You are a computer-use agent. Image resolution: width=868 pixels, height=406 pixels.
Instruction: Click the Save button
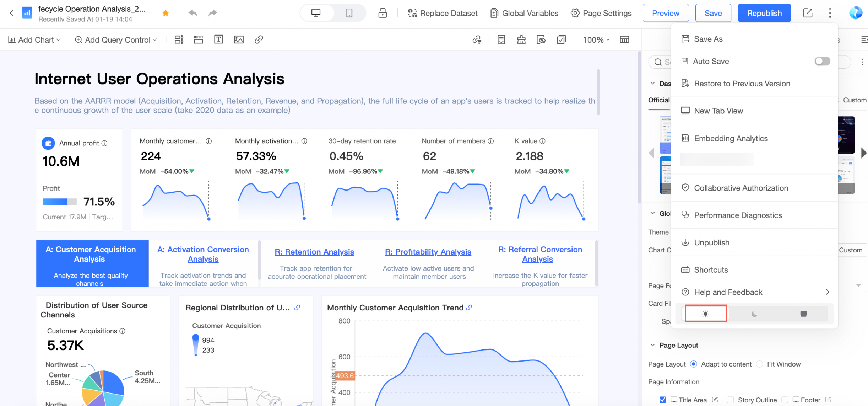tap(713, 13)
